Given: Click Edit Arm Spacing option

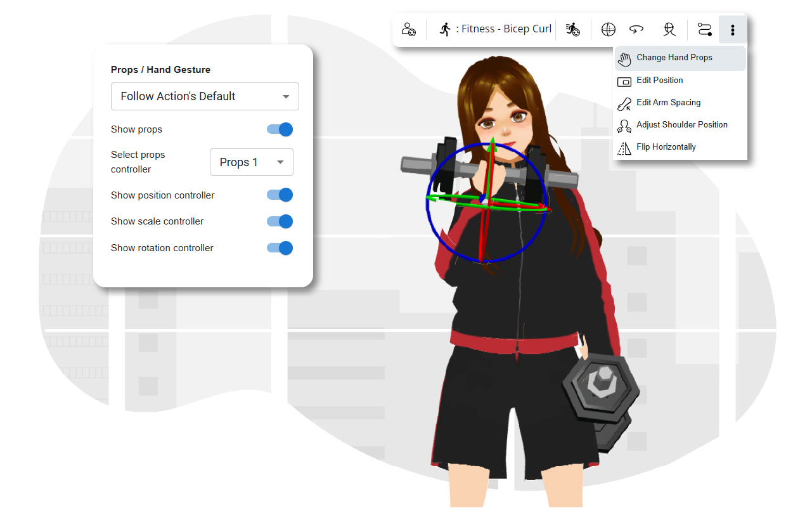Looking at the screenshot, I should click(669, 103).
